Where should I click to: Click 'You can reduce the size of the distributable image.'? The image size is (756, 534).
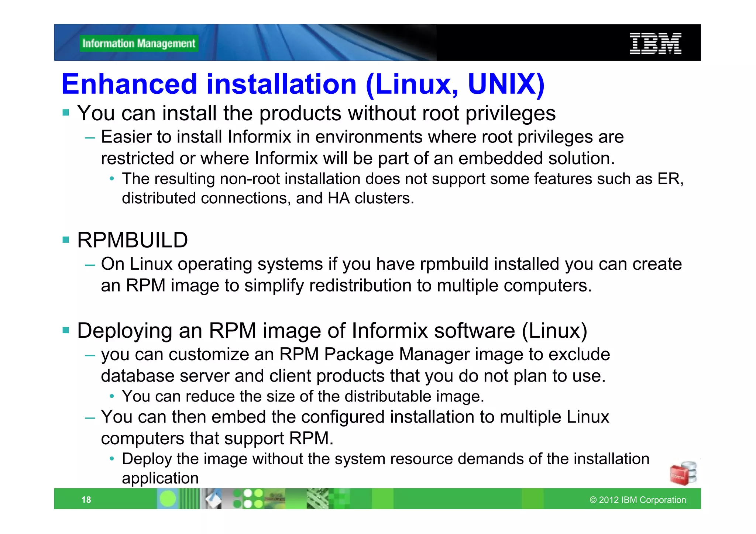[x=303, y=397]
